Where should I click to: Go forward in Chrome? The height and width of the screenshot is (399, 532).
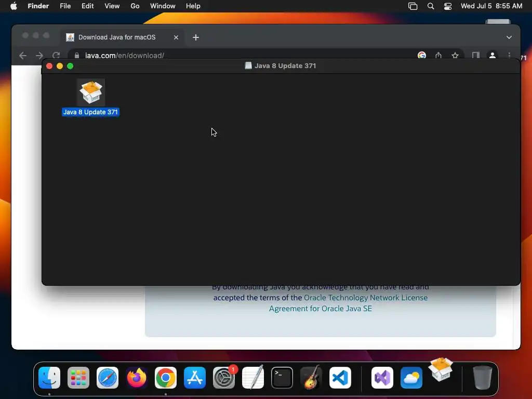[39, 55]
